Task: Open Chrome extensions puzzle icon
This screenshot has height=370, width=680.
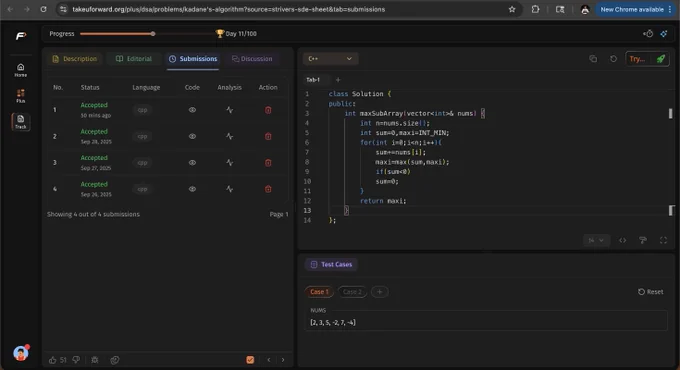Action: (x=535, y=9)
